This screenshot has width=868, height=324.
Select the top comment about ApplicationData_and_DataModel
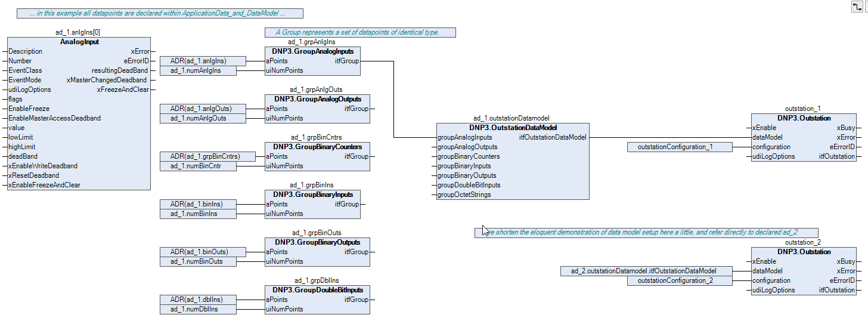point(160,13)
